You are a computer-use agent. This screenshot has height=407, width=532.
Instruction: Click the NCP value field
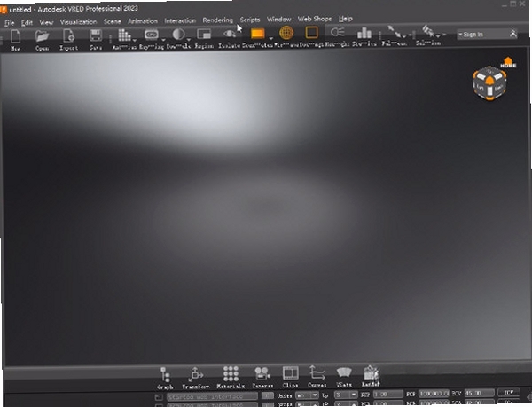[388, 395]
